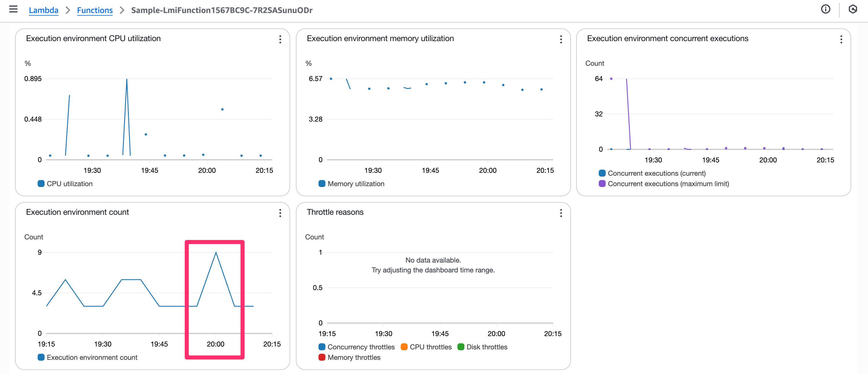Screen dimensions: 868x374
Task: Open CPU utilization widget options menu
Action: [280, 39]
